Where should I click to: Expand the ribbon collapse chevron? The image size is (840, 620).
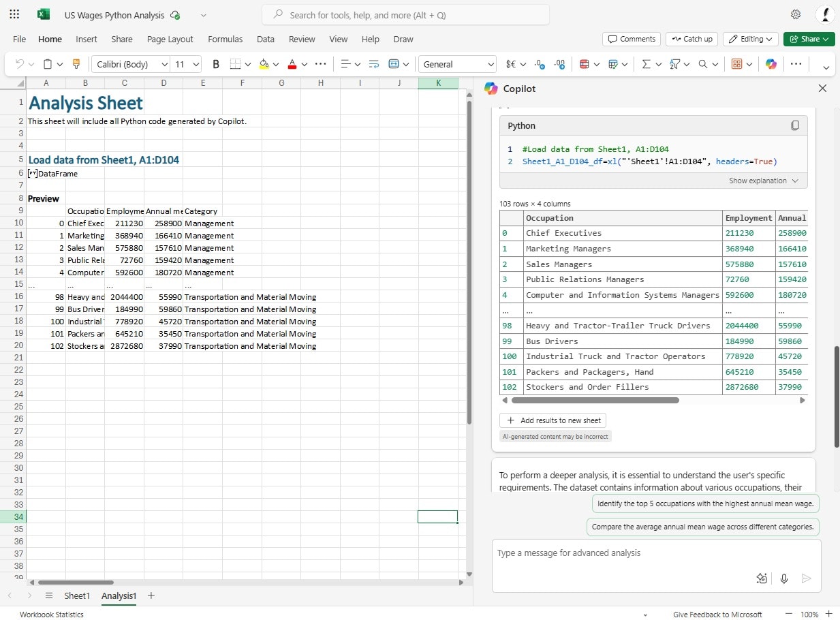pos(826,67)
